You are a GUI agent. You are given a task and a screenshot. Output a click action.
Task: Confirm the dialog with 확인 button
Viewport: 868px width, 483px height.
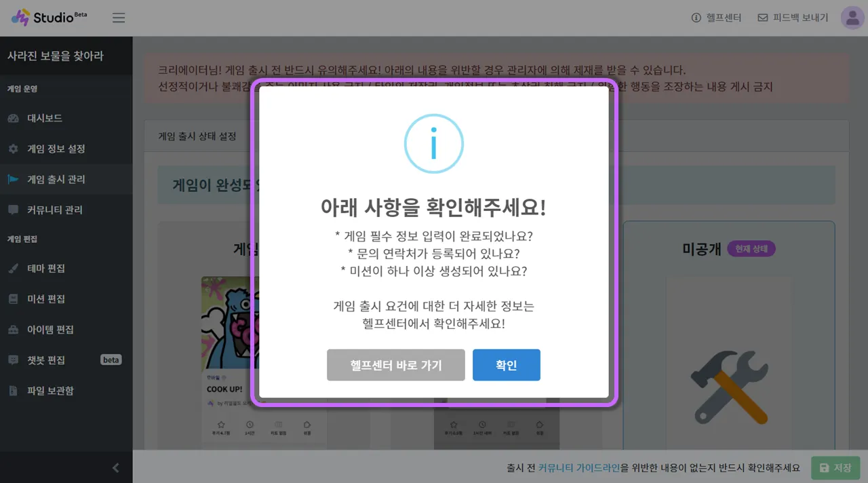point(507,365)
